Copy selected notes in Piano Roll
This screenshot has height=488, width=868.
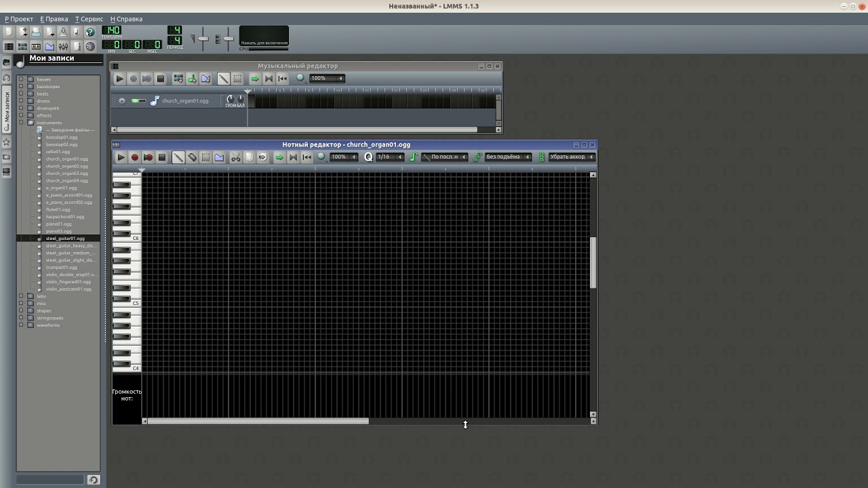pos(249,157)
